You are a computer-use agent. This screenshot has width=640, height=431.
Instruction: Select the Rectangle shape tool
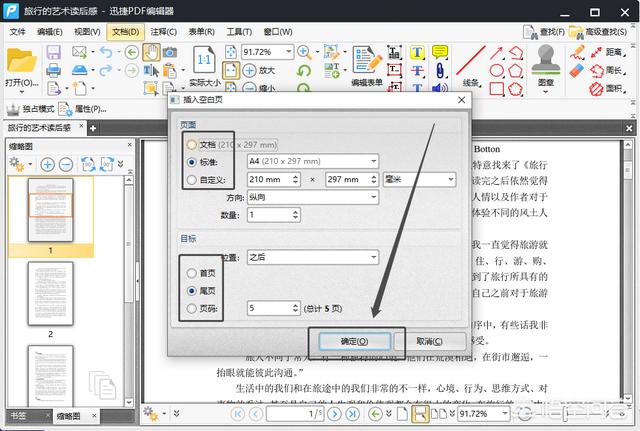point(496,89)
